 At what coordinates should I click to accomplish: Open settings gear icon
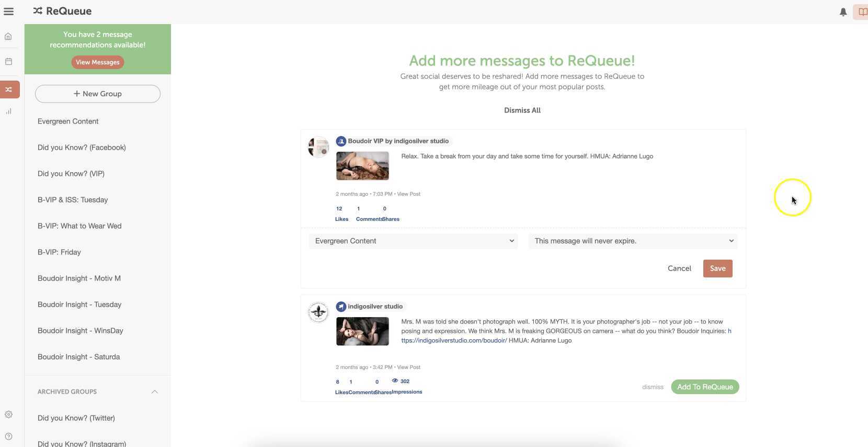pyautogui.click(x=8, y=415)
